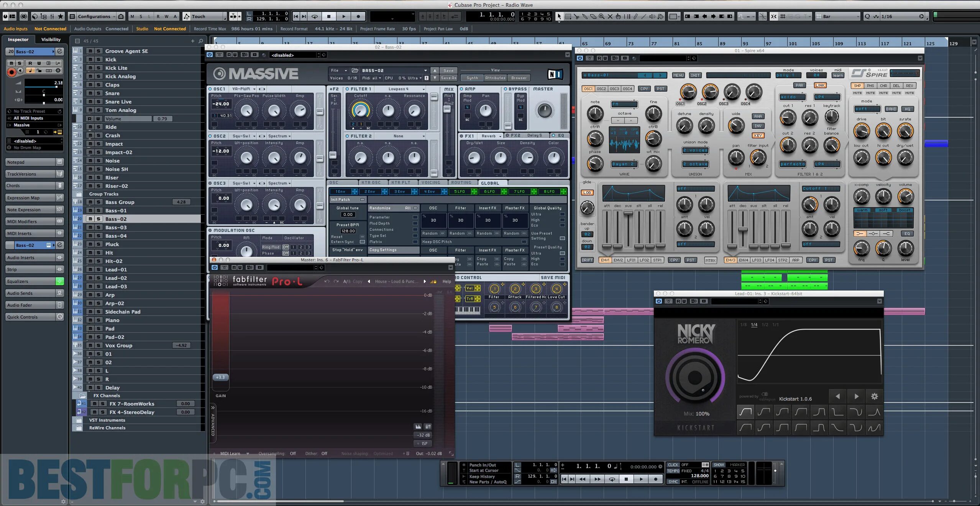980x506 pixels.
Task: Open the Browser view in Massive
Action: (x=519, y=78)
